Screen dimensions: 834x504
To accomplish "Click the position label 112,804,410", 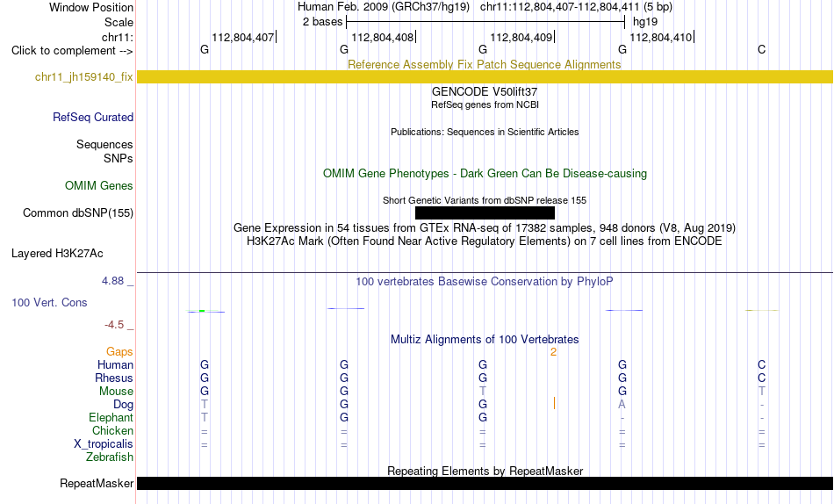I will click(661, 37).
